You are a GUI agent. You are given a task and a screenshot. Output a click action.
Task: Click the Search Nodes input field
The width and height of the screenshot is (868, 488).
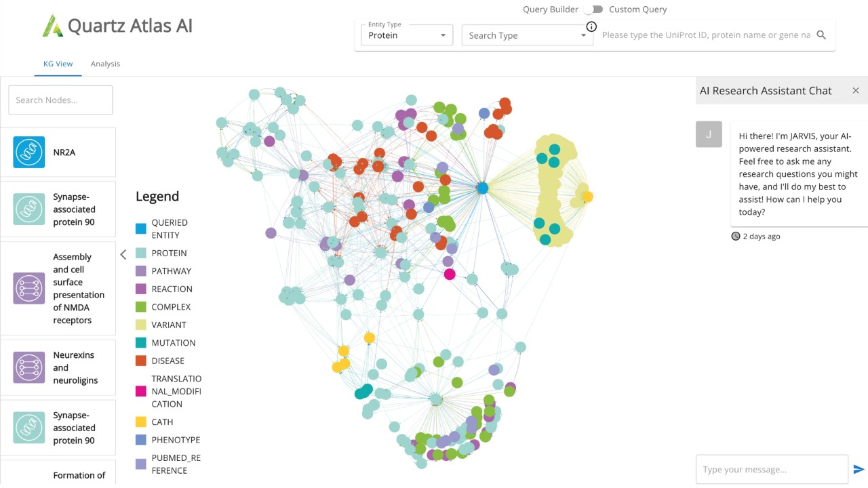[x=60, y=99]
